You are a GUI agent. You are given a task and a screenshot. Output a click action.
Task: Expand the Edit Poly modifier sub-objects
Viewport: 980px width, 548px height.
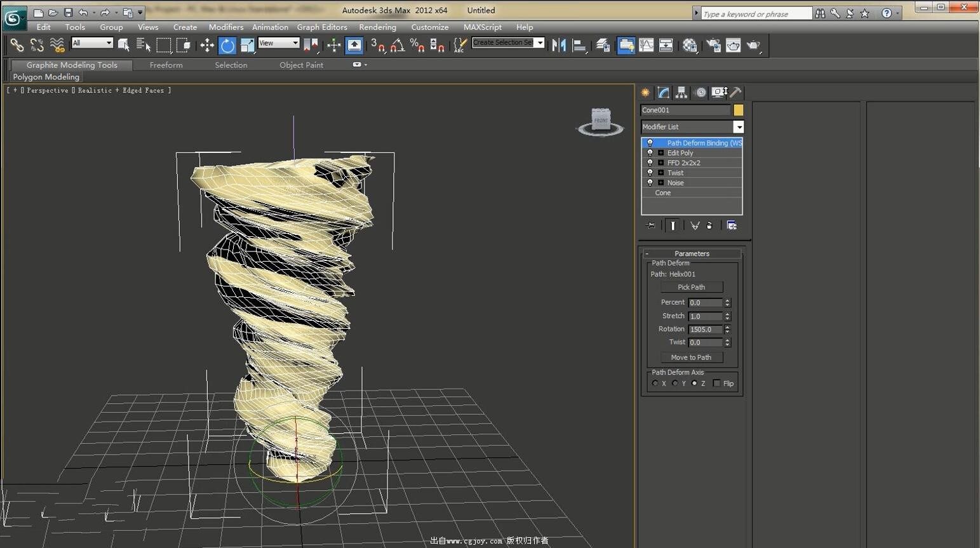[x=661, y=153]
